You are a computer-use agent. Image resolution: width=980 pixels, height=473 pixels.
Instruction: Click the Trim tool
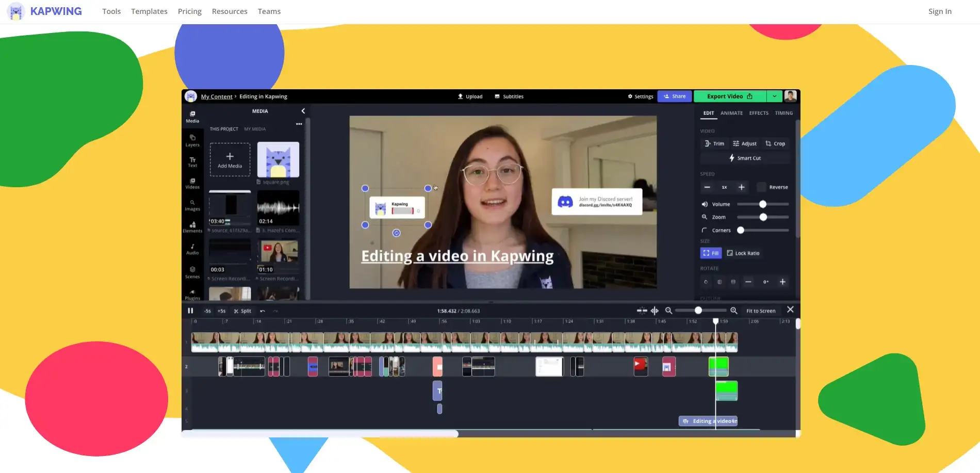(x=714, y=143)
